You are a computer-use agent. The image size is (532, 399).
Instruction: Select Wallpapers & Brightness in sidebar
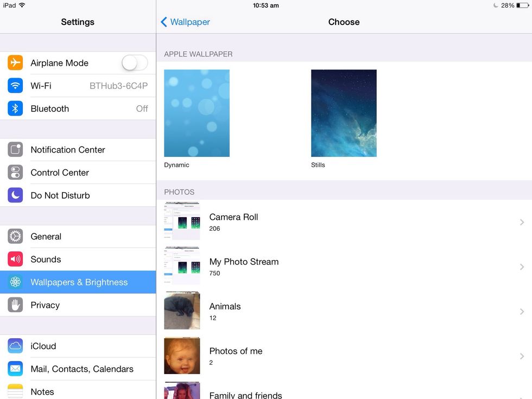coord(79,282)
